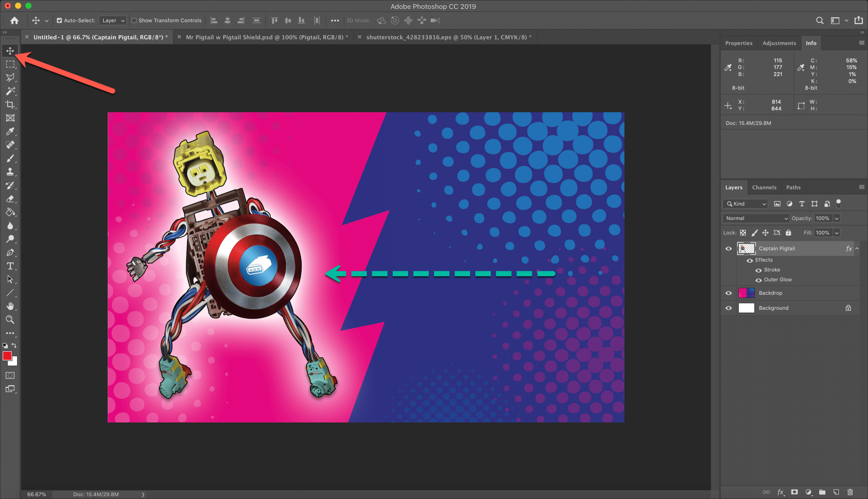Enable Show Transform Controls
Screen dimensions: 868x499
tap(134, 21)
